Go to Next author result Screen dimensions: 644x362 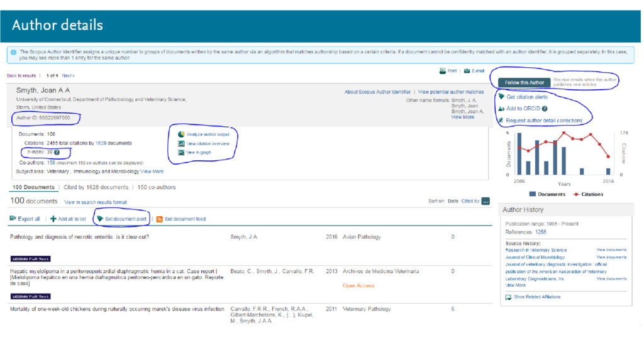coord(68,75)
